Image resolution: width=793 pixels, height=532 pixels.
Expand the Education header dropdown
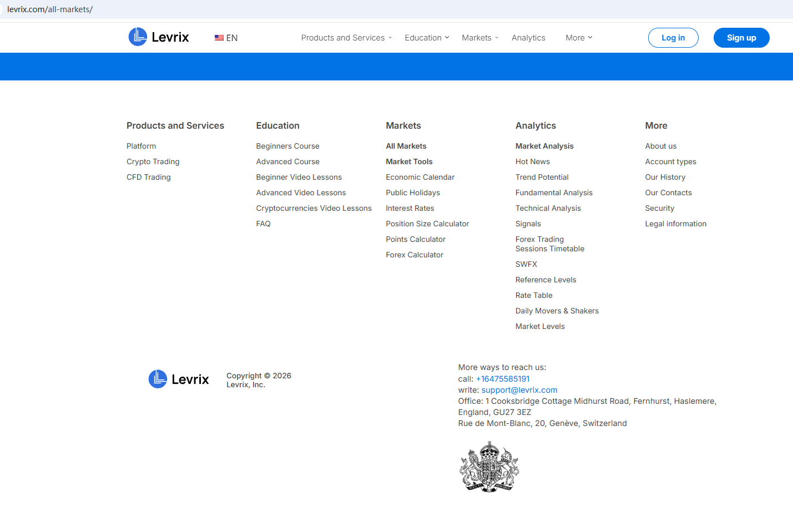coord(427,38)
